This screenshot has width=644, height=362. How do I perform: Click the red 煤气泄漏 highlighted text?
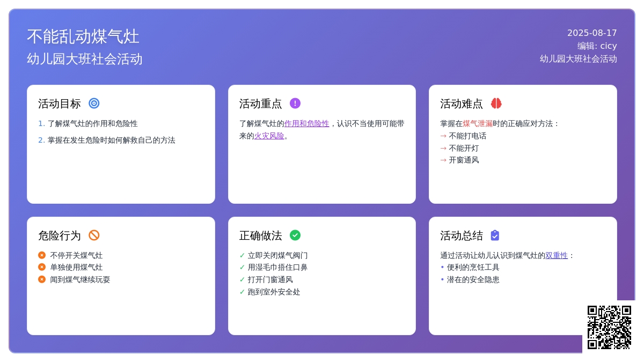(x=478, y=124)
